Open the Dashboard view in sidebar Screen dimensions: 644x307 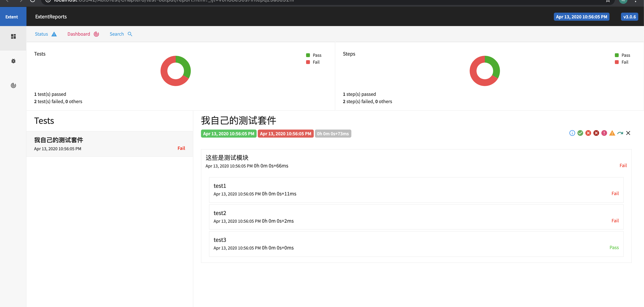click(13, 85)
